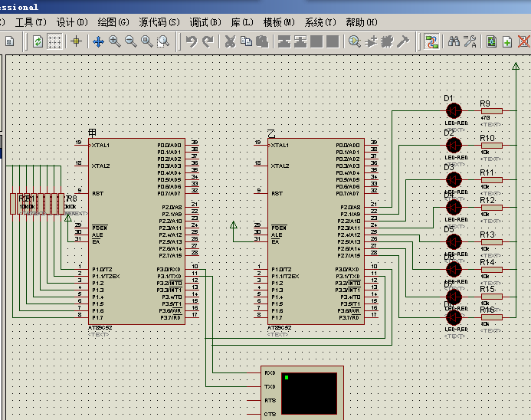Click the Block Delete icon
531x420 pixels.
click(x=333, y=41)
